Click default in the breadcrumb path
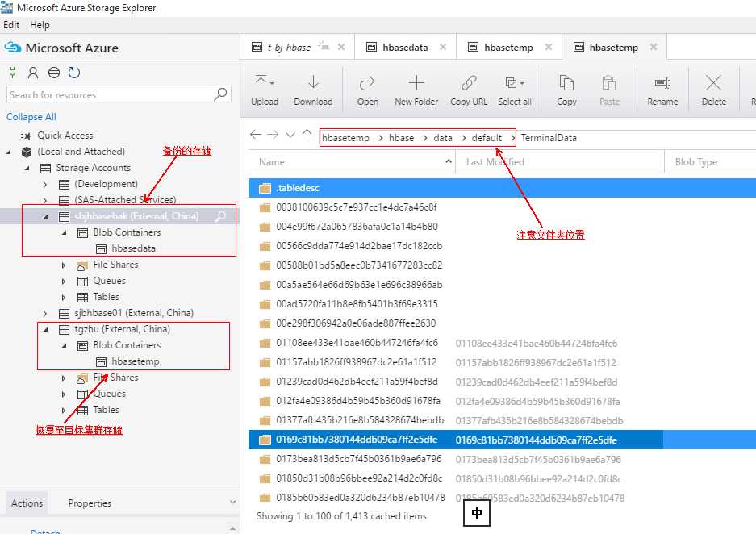 coord(487,138)
